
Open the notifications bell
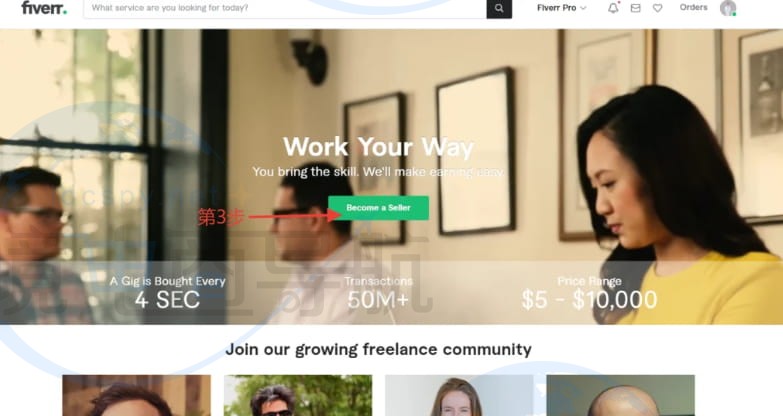coord(613,8)
